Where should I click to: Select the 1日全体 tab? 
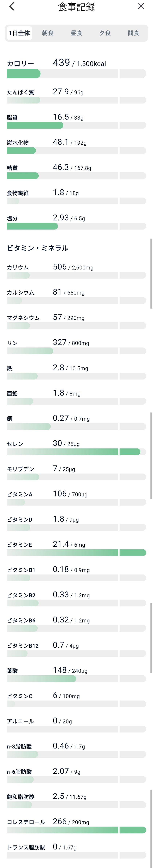point(19,33)
